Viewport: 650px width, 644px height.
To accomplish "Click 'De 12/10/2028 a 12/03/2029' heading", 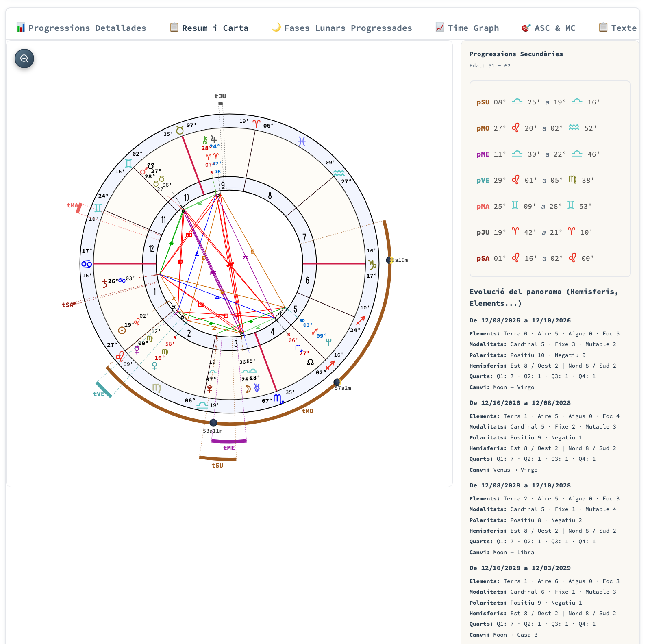I will click(x=520, y=568).
